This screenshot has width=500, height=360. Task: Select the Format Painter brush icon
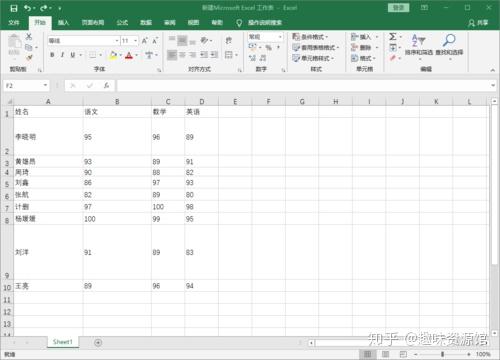29,58
